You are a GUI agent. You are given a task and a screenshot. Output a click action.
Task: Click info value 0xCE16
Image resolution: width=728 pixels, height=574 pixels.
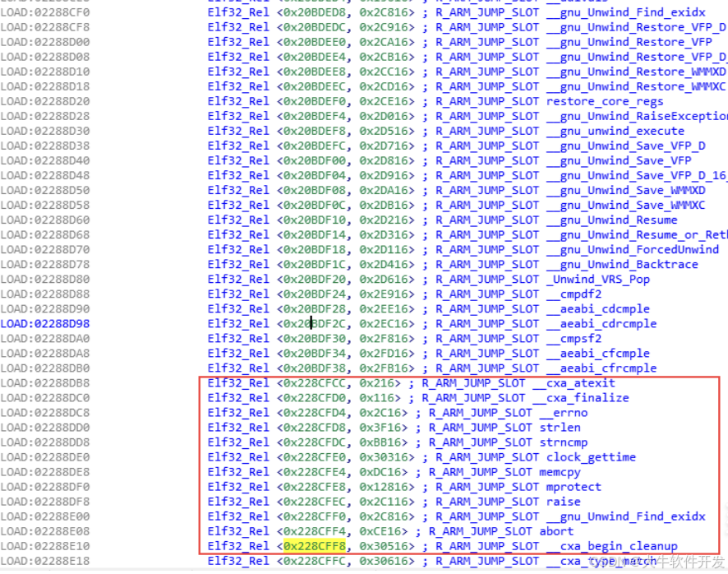pos(380,531)
